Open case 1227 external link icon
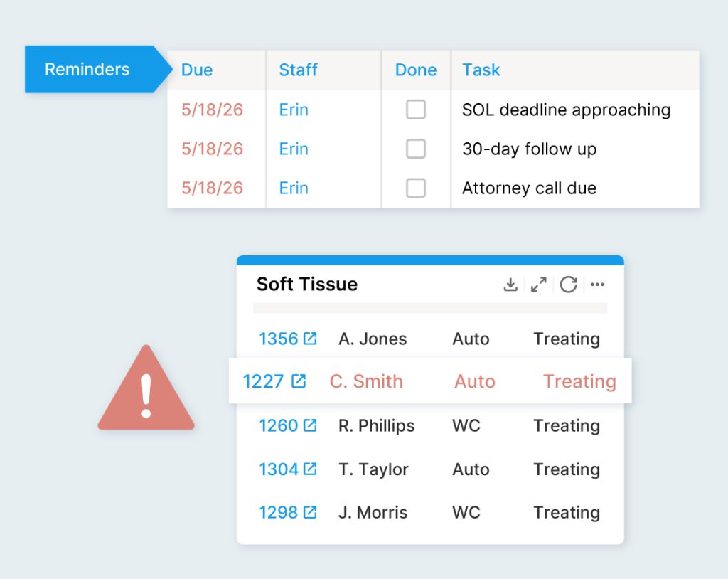Screen dimensions: 728x579 pyautogui.click(x=299, y=381)
